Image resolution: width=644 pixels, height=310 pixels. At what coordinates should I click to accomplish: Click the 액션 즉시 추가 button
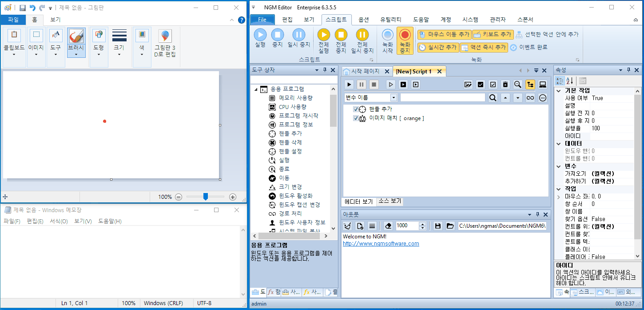pyautogui.click(x=484, y=47)
